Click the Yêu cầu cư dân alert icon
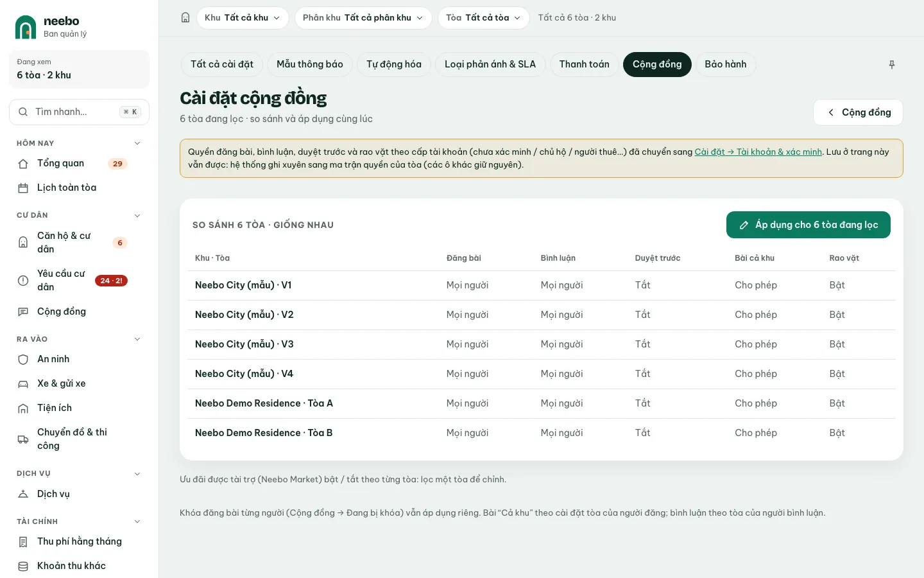 (23, 281)
